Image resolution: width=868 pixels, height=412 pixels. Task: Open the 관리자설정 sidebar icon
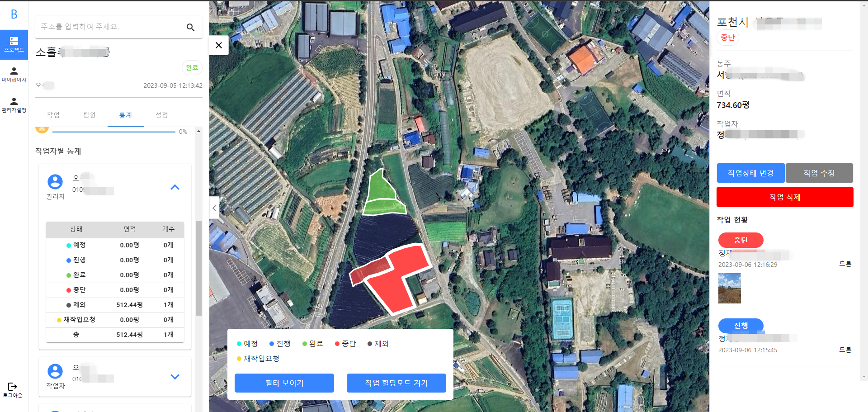click(x=14, y=105)
